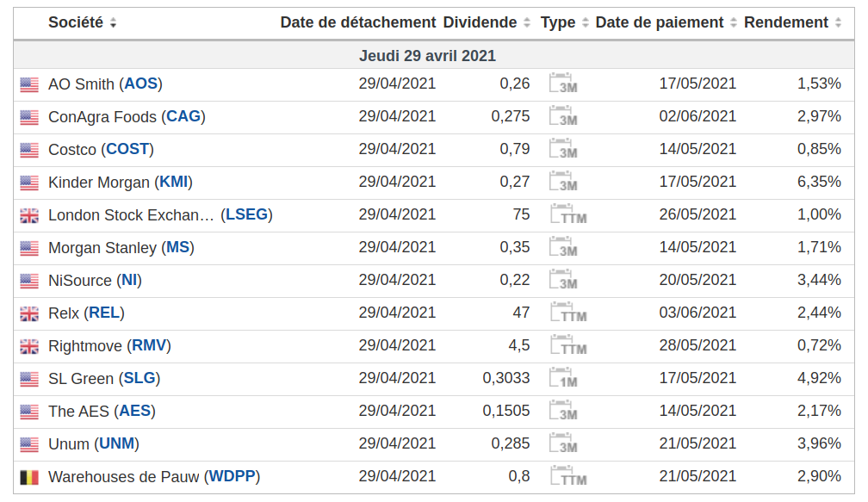Image resolution: width=868 pixels, height=502 pixels.
Task: Click Warehouses de Pauw 2,90% yield
Action: (819, 475)
